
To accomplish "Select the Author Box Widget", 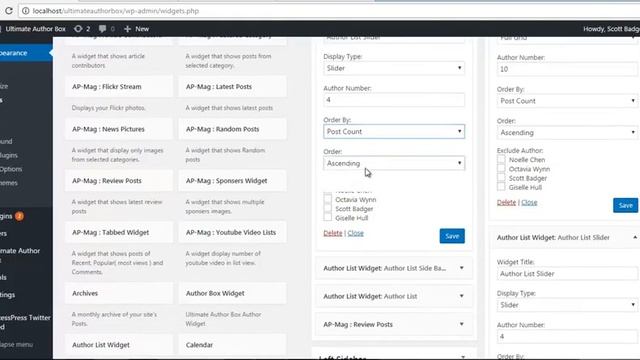I will 232,293.
